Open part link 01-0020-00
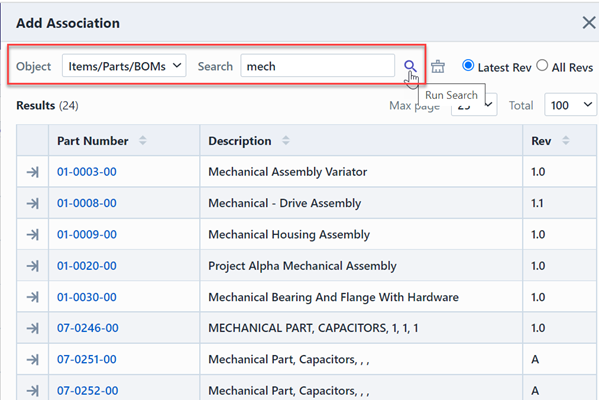 (x=87, y=266)
